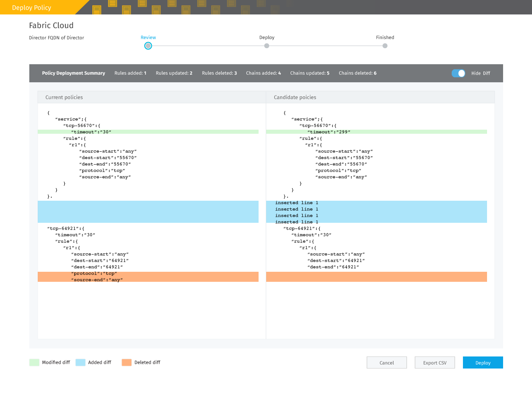This screenshot has height=393, width=532.
Task: Export the diff via Export CSV
Action: coord(435,362)
